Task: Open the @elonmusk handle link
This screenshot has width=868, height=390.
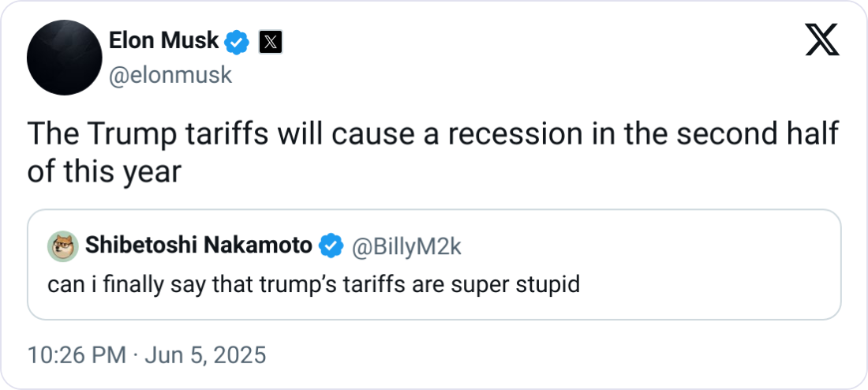Action: point(170,74)
